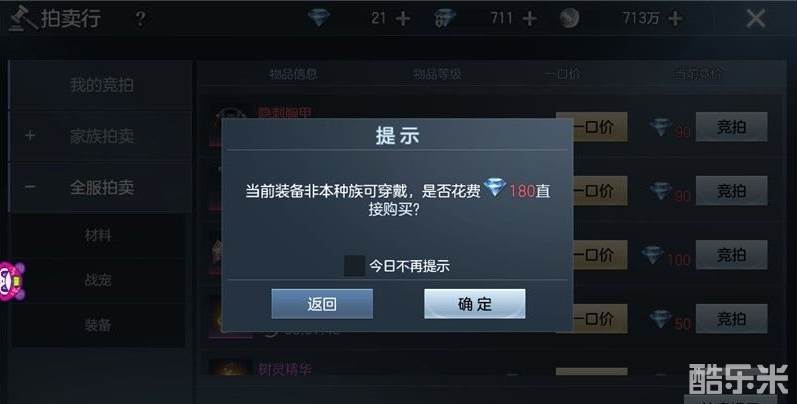This screenshot has width=798, height=404.
Task: Click the coin currency icon at top
Action: click(x=569, y=19)
